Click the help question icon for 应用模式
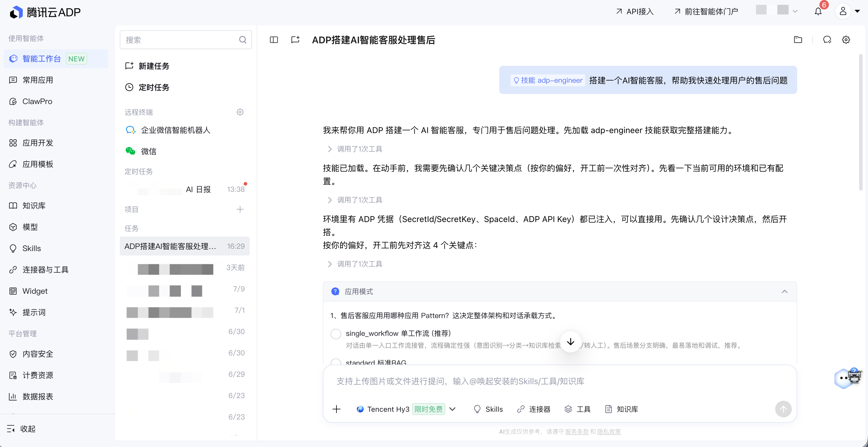This screenshot has width=868, height=447. (335, 291)
